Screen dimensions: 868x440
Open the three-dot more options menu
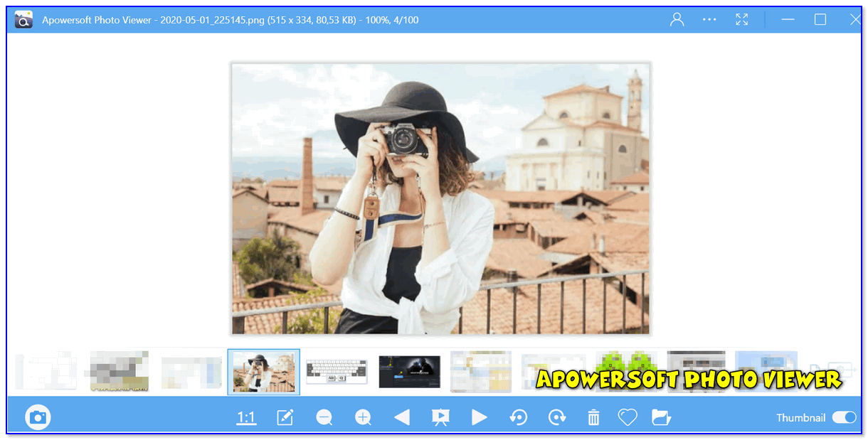[709, 20]
